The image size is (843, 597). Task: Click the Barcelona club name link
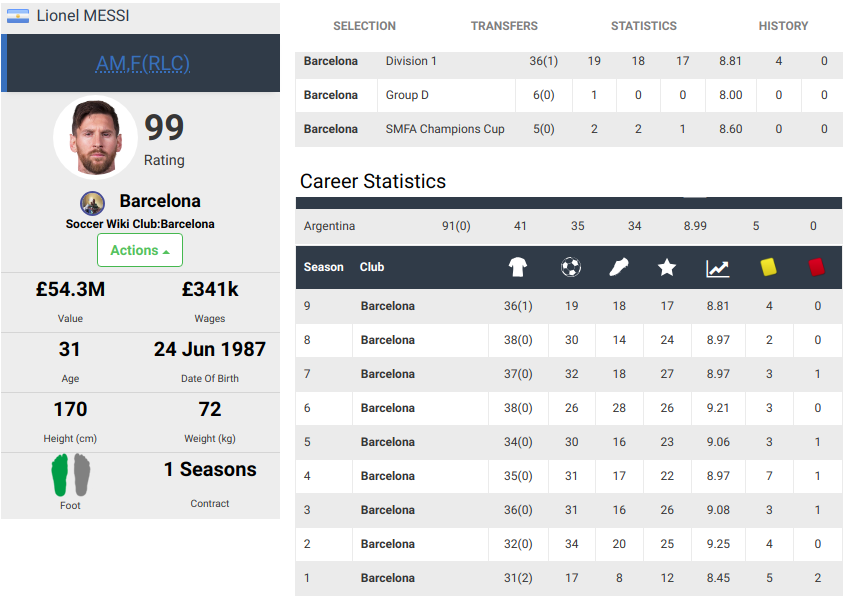tap(160, 201)
